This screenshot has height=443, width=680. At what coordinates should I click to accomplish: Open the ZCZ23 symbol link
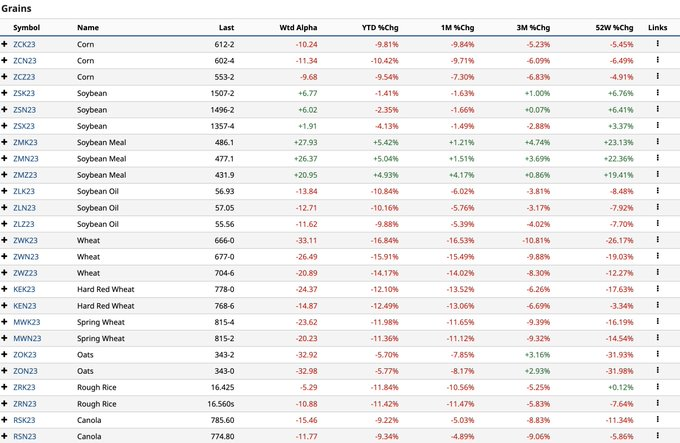(24, 77)
